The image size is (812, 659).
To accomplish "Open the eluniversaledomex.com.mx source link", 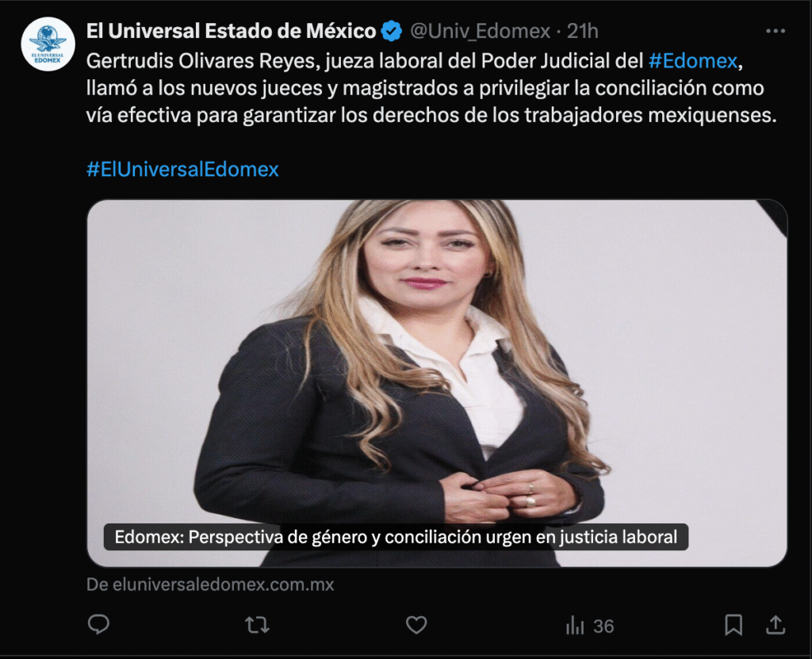I will tap(210, 584).
